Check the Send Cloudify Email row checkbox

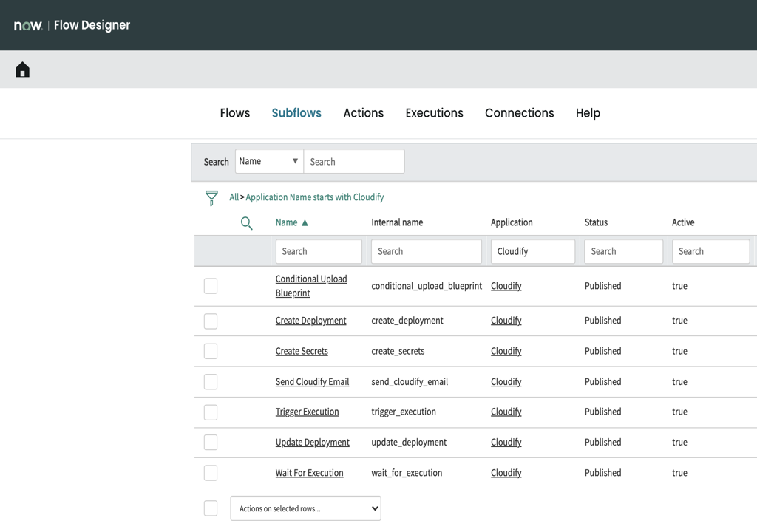point(211,381)
